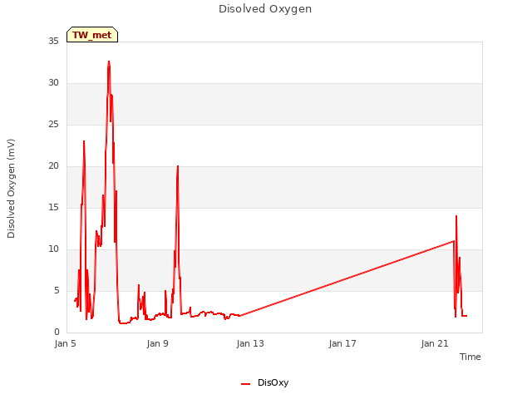The width and height of the screenshot is (532, 399).
Task: Click the Jan 9 x-axis tick label
Action: tap(157, 343)
